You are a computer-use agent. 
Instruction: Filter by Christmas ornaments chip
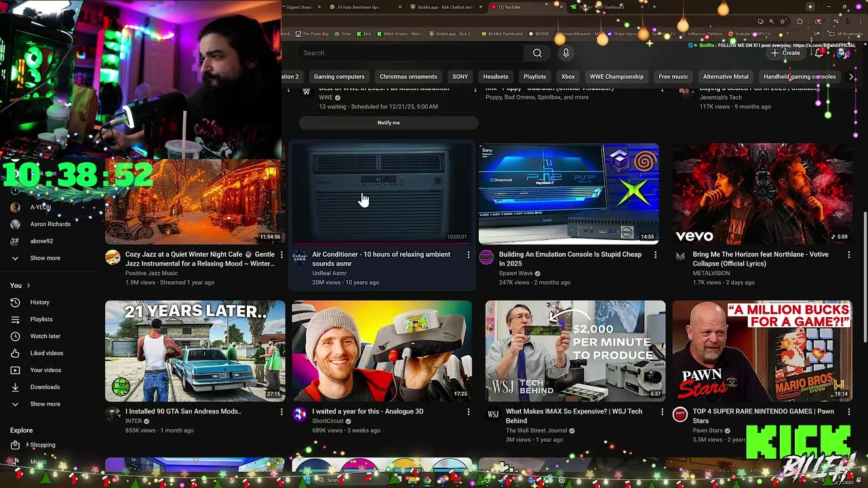click(408, 77)
